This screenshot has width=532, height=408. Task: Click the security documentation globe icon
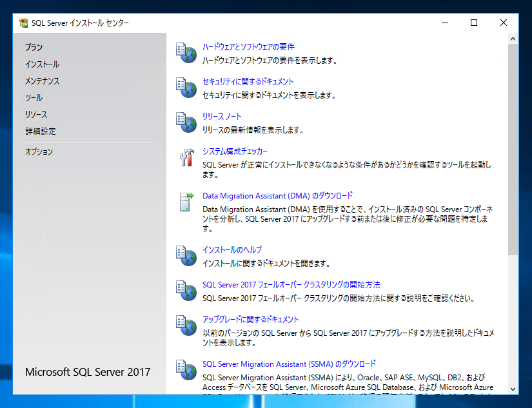(x=186, y=88)
